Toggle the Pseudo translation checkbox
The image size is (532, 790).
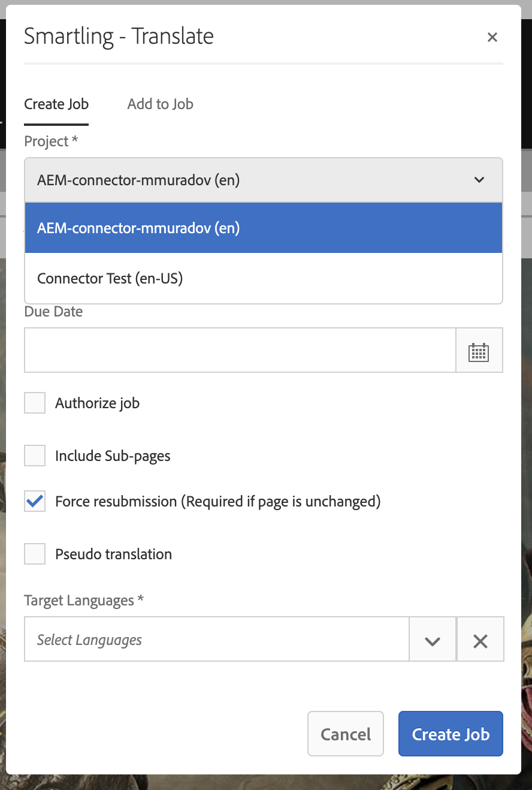(x=35, y=554)
